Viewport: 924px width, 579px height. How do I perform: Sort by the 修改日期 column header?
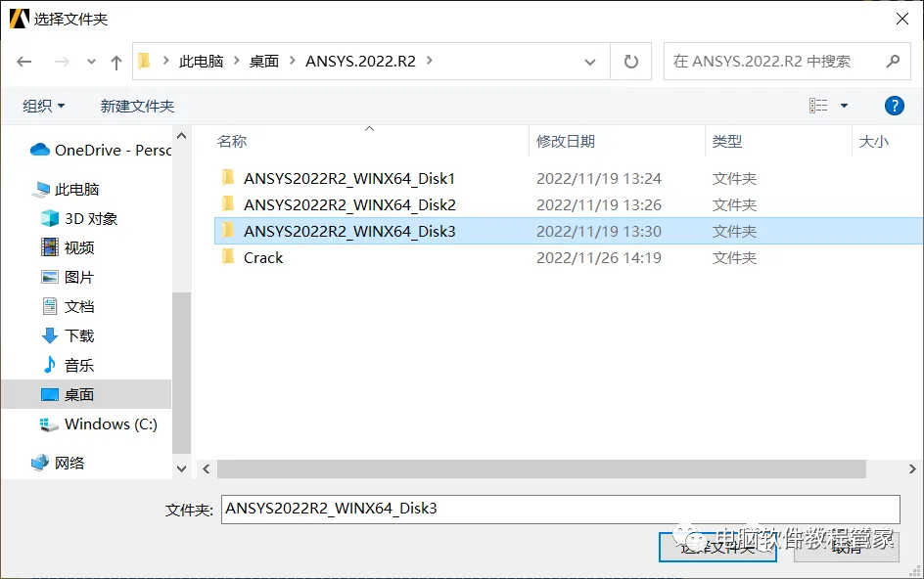[565, 142]
